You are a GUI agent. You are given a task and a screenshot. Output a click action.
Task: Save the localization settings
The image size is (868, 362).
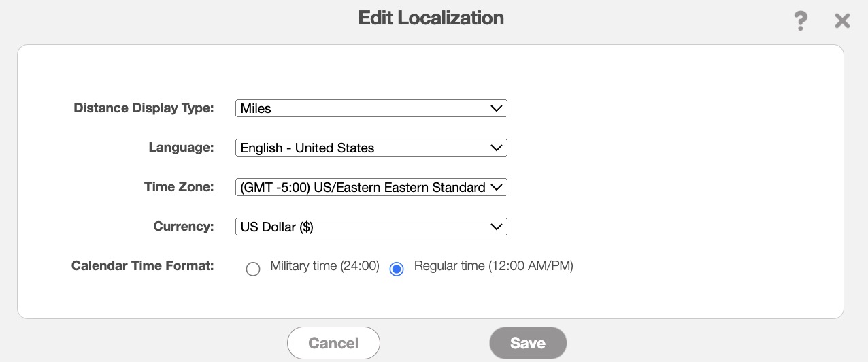[527, 343]
